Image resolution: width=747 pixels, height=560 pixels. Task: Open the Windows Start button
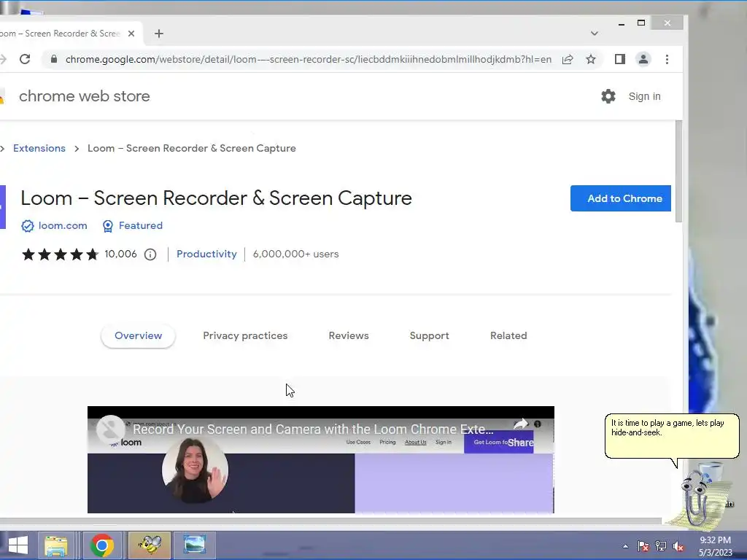click(18, 545)
